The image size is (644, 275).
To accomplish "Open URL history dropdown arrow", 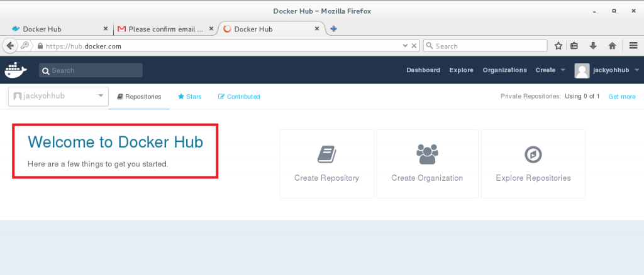I will click(x=405, y=46).
